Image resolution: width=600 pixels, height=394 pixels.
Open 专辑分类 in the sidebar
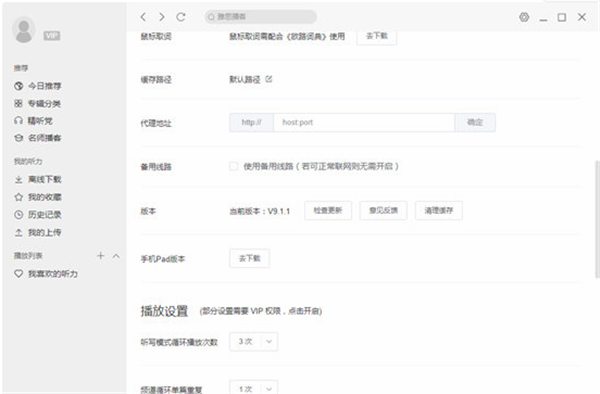coord(38,103)
